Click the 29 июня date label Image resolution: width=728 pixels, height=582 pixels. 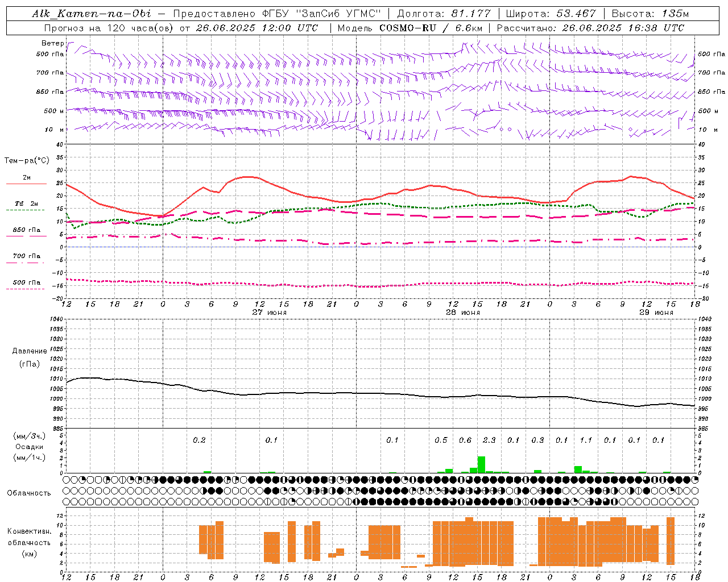[x=656, y=313]
